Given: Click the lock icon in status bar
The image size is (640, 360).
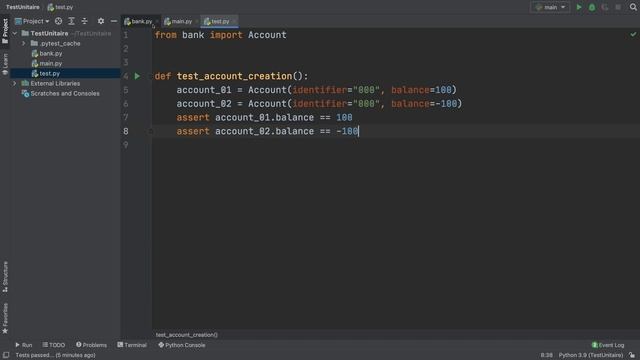Looking at the screenshot, I should click(632, 355).
